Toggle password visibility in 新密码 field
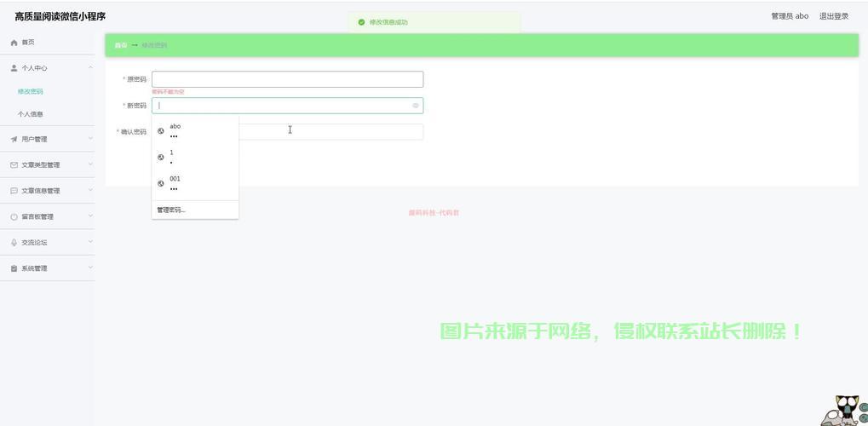Image resolution: width=868 pixels, height=426 pixels. (416, 106)
